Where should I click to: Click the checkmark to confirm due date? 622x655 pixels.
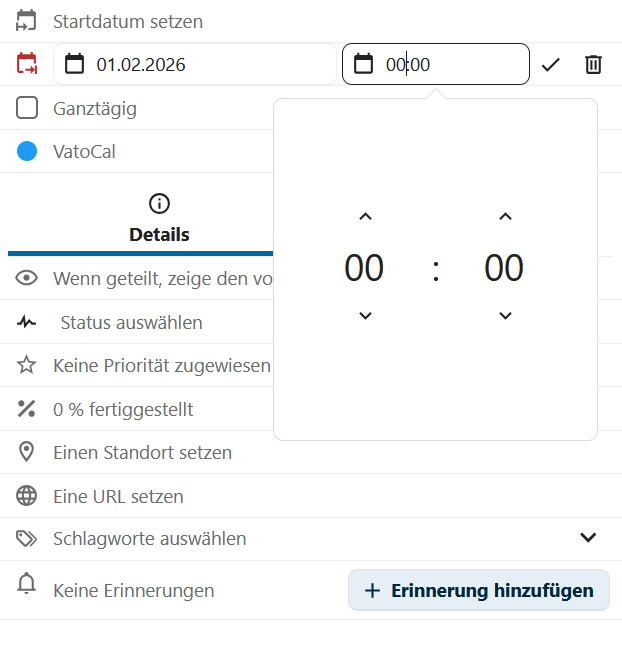point(550,65)
